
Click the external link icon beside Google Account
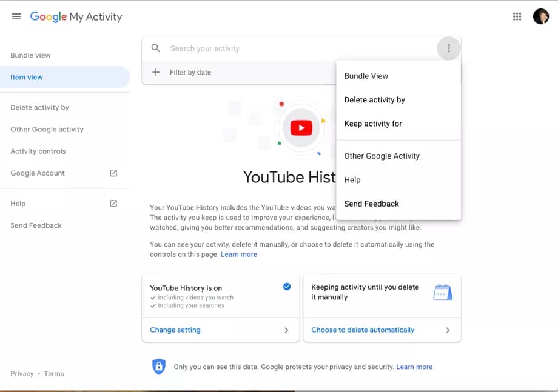click(x=113, y=173)
